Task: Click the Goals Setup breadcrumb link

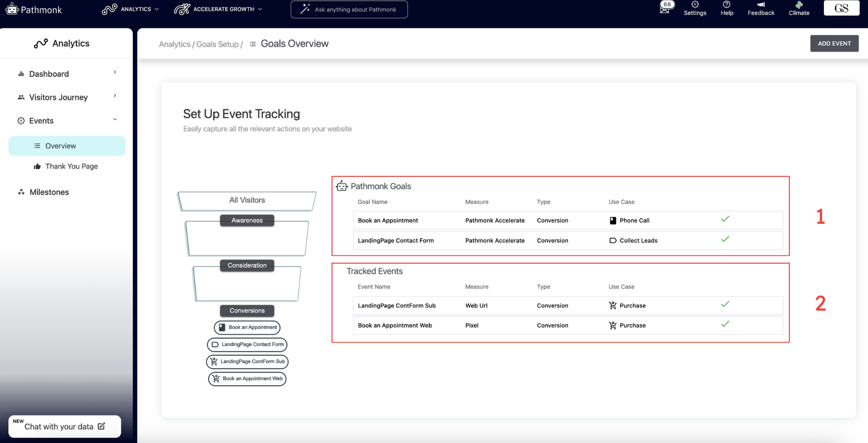Action: (217, 44)
